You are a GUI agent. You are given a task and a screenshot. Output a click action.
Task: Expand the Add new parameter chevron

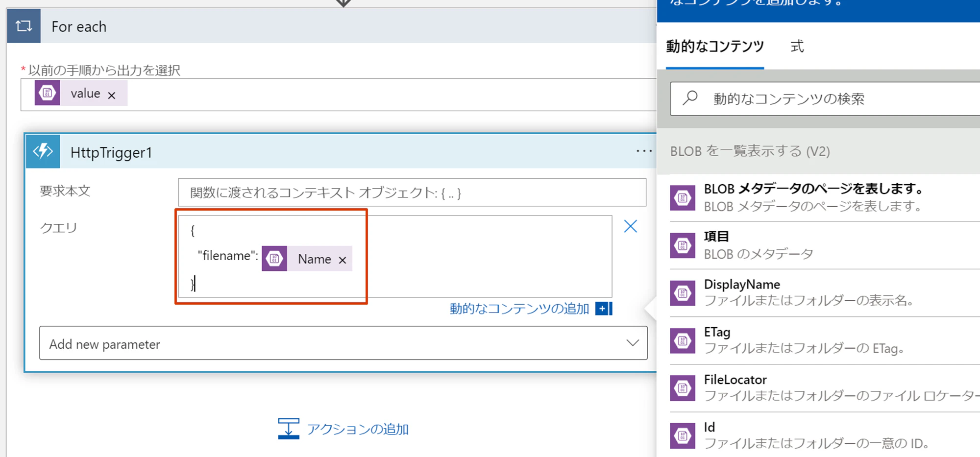pos(633,343)
